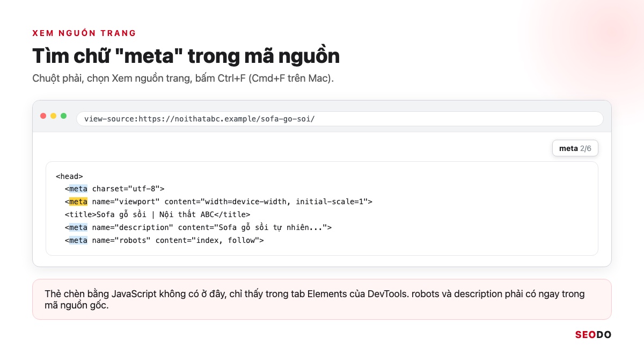Click "meta" in the name="robots" line
This screenshot has height=352, width=644.
click(78, 240)
